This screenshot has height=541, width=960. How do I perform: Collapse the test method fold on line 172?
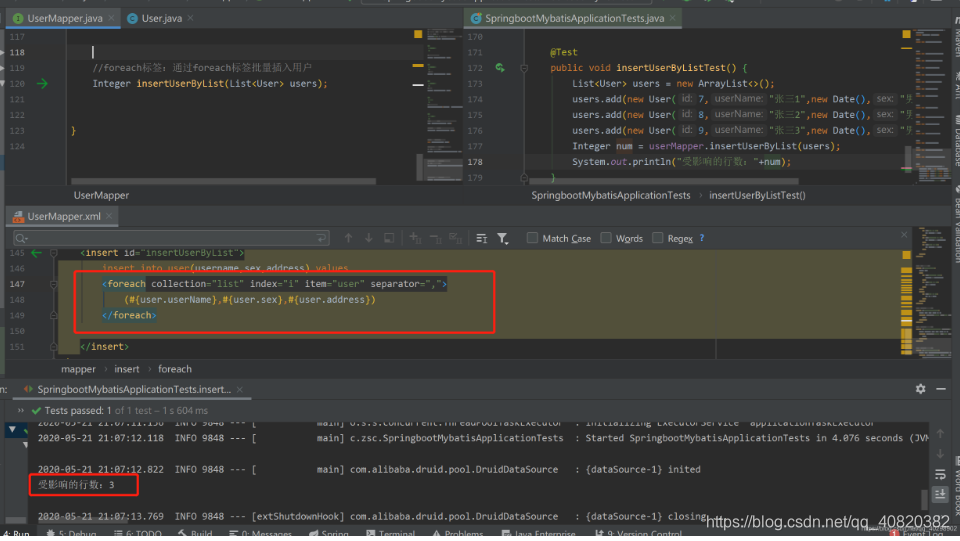(524, 68)
